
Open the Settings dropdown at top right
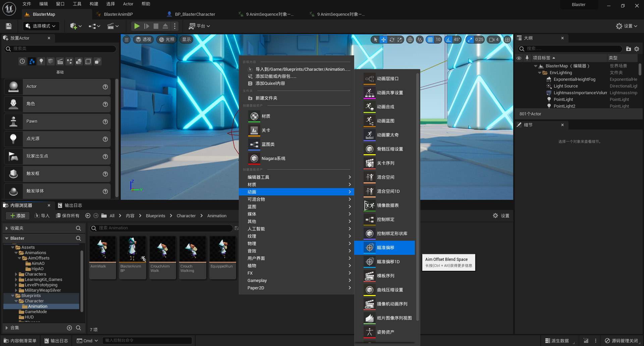627,26
